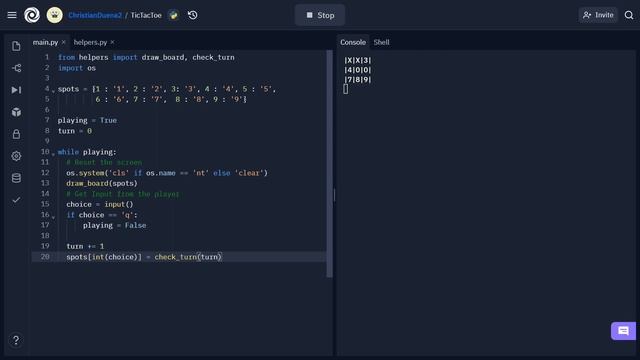Click the console input cursor
The height and width of the screenshot is (360, 640).
point(346,89)
